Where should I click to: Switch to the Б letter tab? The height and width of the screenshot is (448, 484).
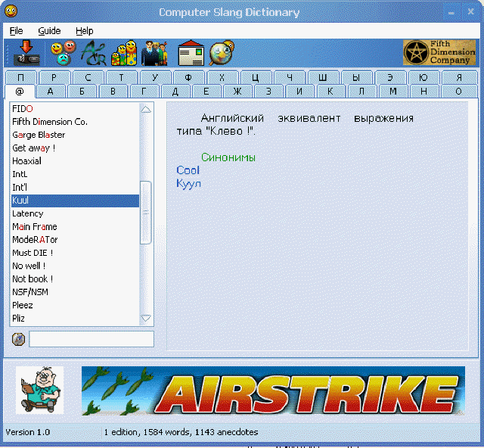82,92
